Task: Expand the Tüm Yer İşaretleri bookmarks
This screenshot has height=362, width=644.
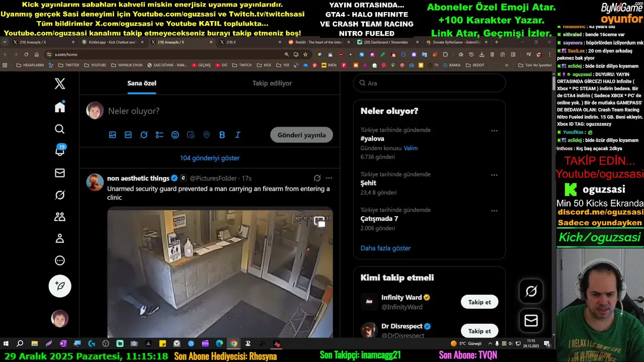Action: coord(534,65)
